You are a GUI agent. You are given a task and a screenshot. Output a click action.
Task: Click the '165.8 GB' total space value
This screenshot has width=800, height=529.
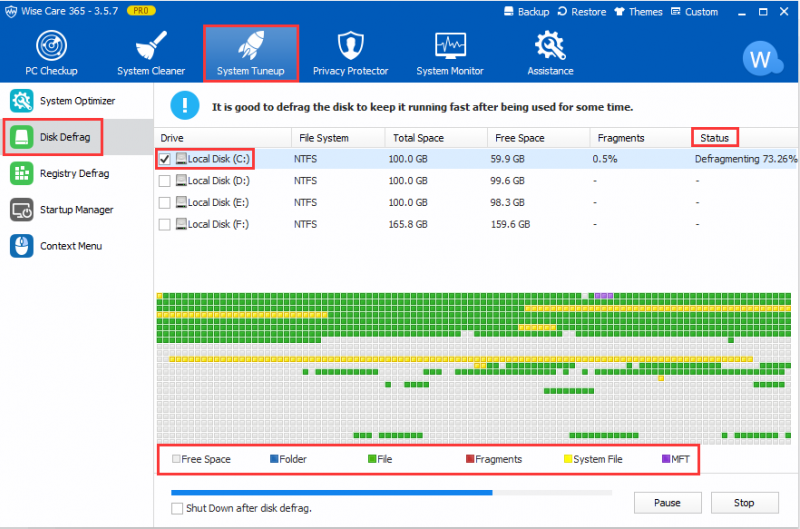408,224
